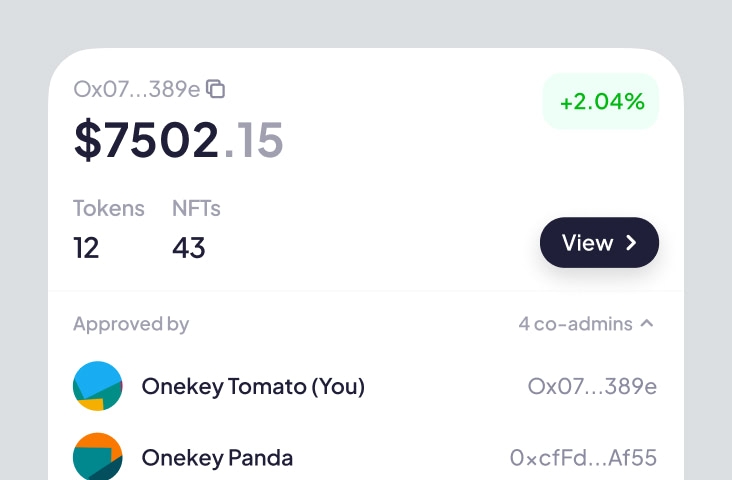The height and width of the screenshot is (480, 732).
Task: Click Onekey Panda's address 0xcfFd...Af55
Action: (584, 458)
